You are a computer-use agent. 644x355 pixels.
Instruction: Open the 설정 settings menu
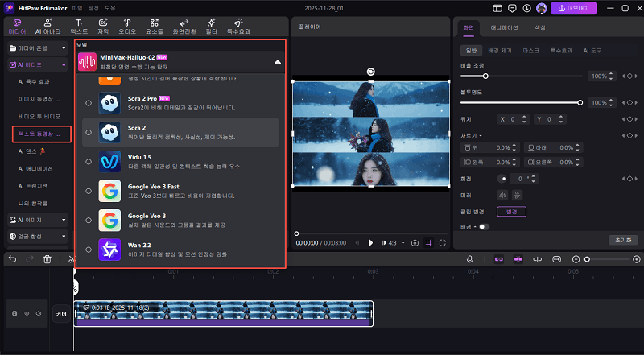[93, 8]
